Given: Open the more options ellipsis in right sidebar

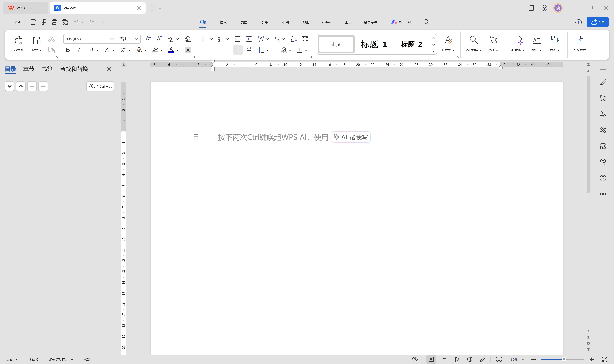Looking at the screenshot, I should pyautogui.click(x=603, y=194).
